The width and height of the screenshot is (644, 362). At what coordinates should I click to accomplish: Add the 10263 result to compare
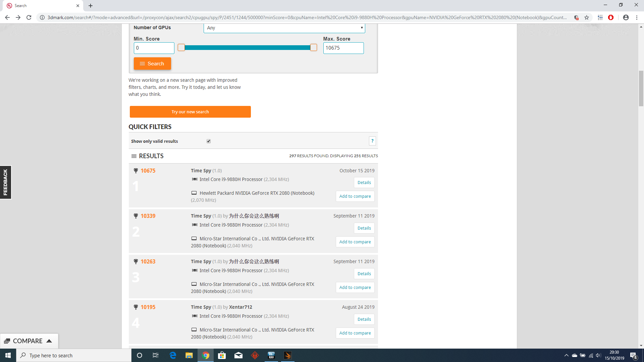tap(355, 288)
